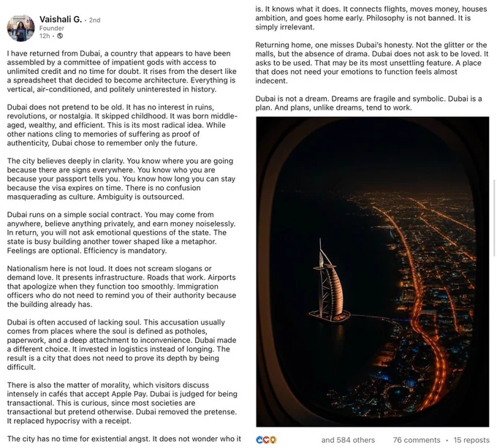Viewport: 497px width, 448px height.
Task: Click the yellow lightbulb Insightful reaction icon
Action: coord(273,440)
